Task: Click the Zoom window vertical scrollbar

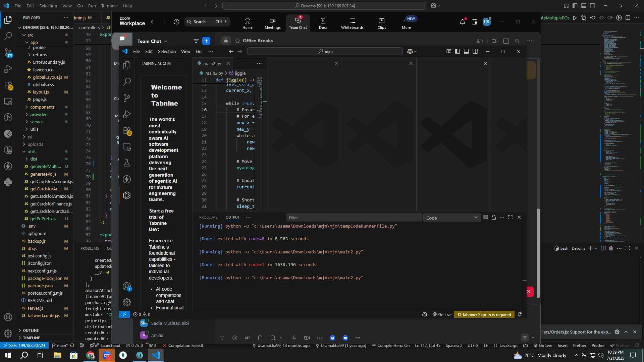Action: (x=538, y=253)
